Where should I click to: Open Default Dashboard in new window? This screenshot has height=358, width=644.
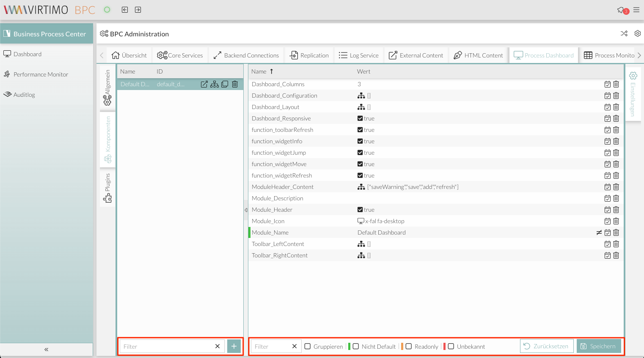coord(204,84)
